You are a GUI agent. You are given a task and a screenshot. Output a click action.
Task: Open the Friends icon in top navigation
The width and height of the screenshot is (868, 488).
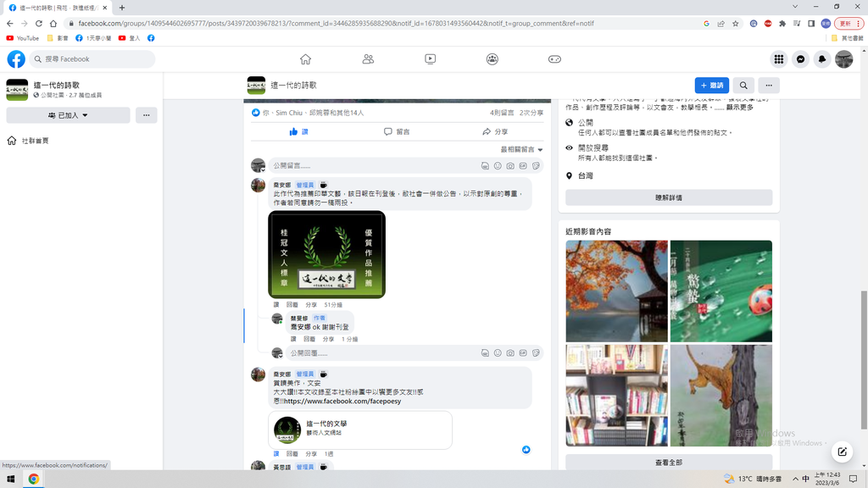point(368,59)
